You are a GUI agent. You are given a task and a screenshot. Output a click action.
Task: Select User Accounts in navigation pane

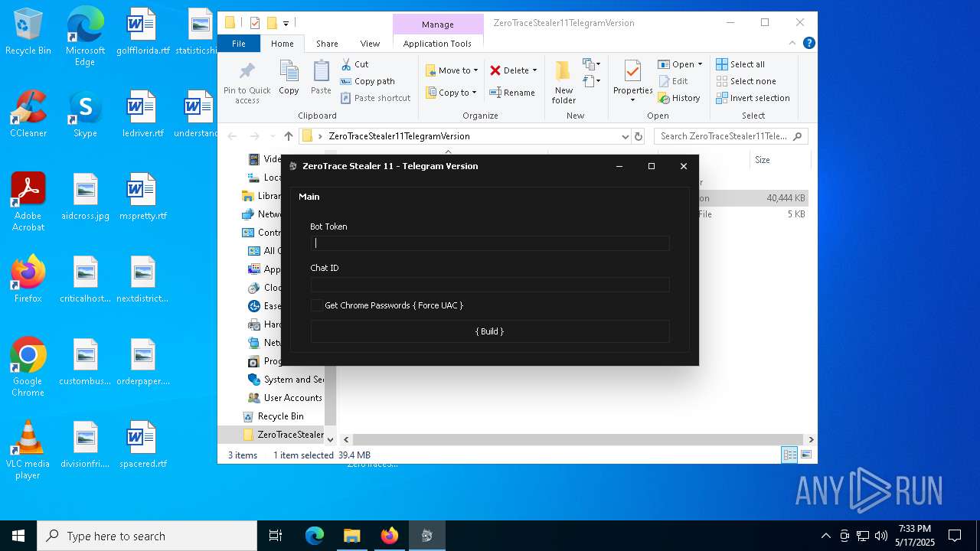pos(285,398)
